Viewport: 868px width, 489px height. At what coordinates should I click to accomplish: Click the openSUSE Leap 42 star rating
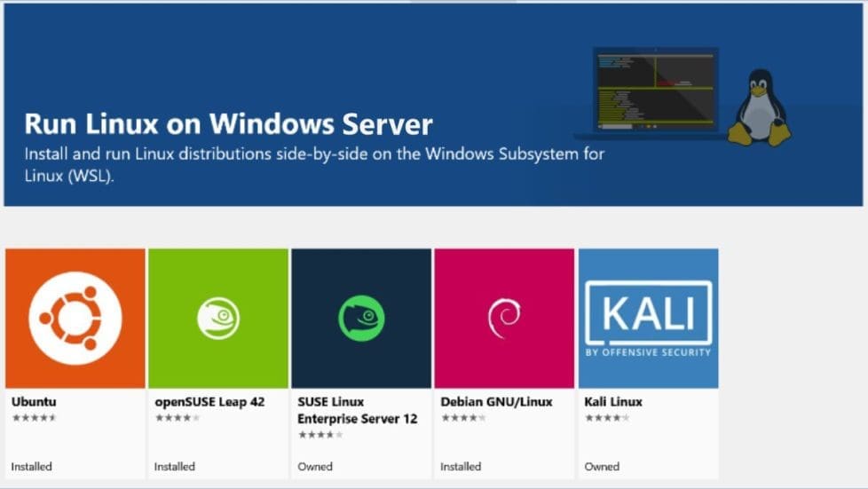(178, 418)
